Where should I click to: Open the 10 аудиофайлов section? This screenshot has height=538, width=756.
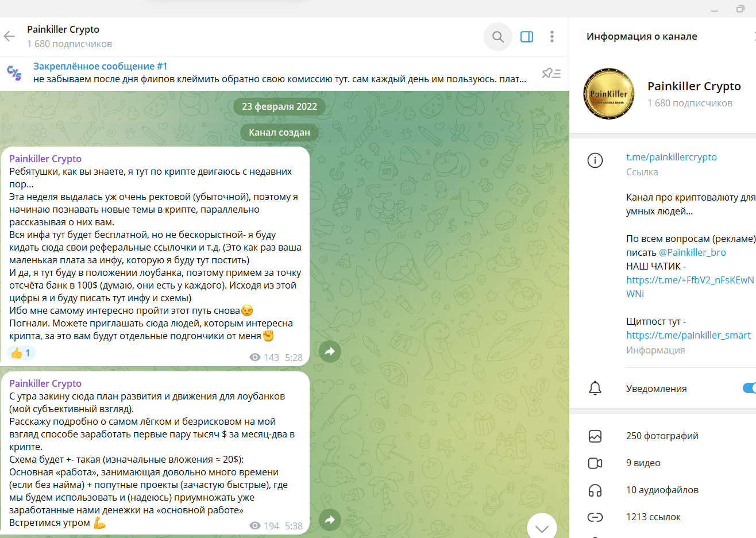(662, 490)
